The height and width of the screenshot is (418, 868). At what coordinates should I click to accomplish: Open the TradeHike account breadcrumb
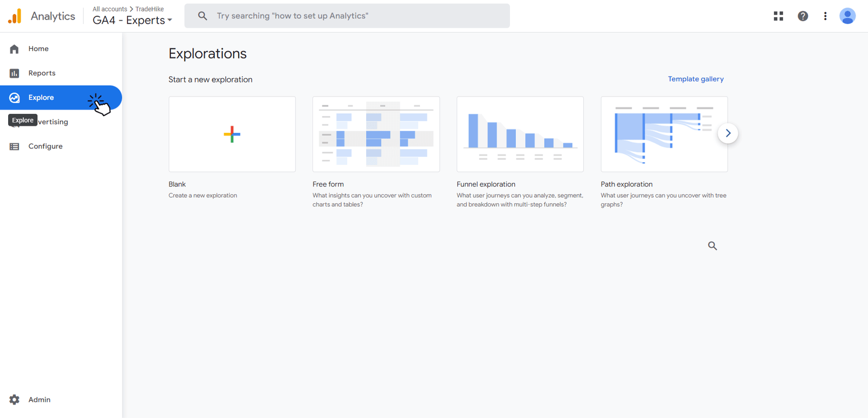149,9
